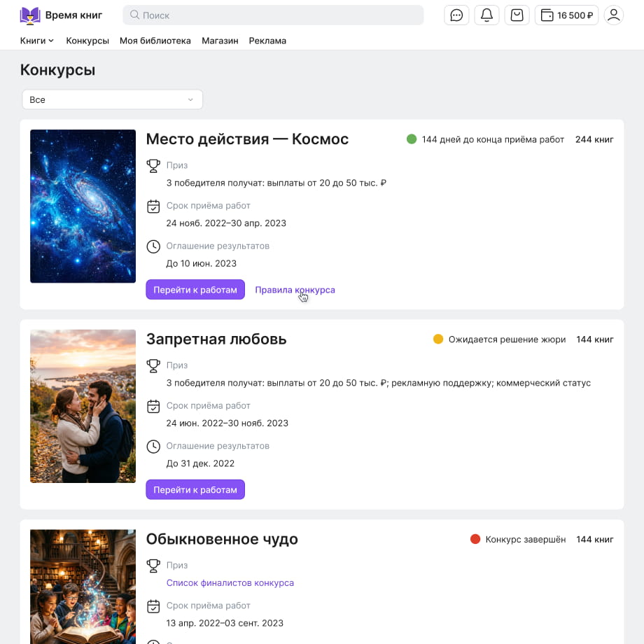This screenshot has height=644, width=644.
Task: Open notifications bell icon
Action: [x=486, y=15]
